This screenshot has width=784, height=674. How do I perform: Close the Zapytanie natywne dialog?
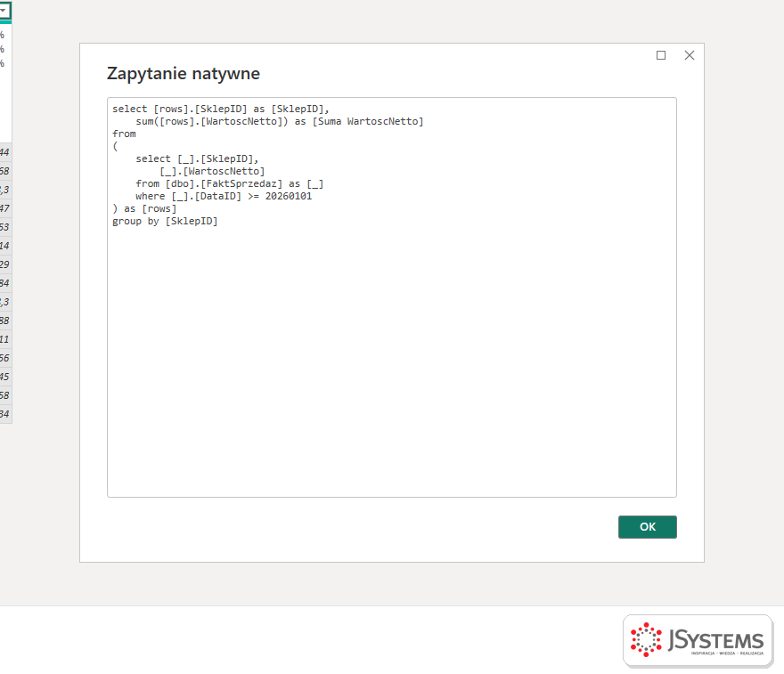click(689, 55)
